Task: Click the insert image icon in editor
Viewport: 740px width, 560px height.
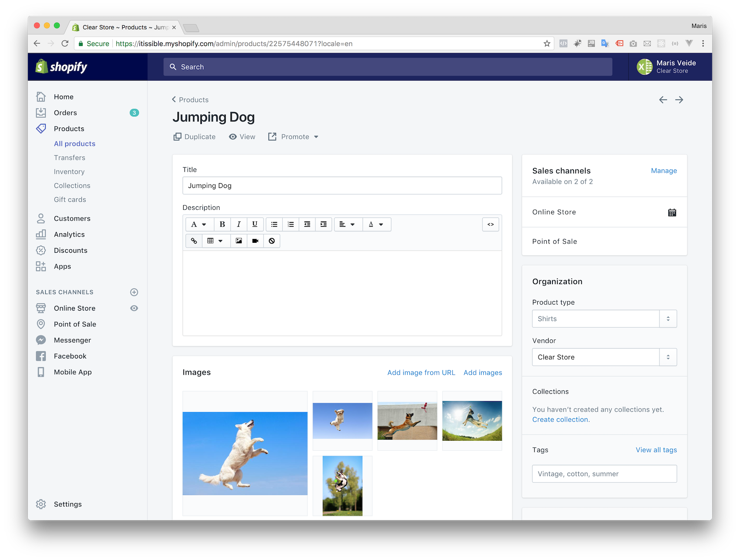Action: [239, 241]
